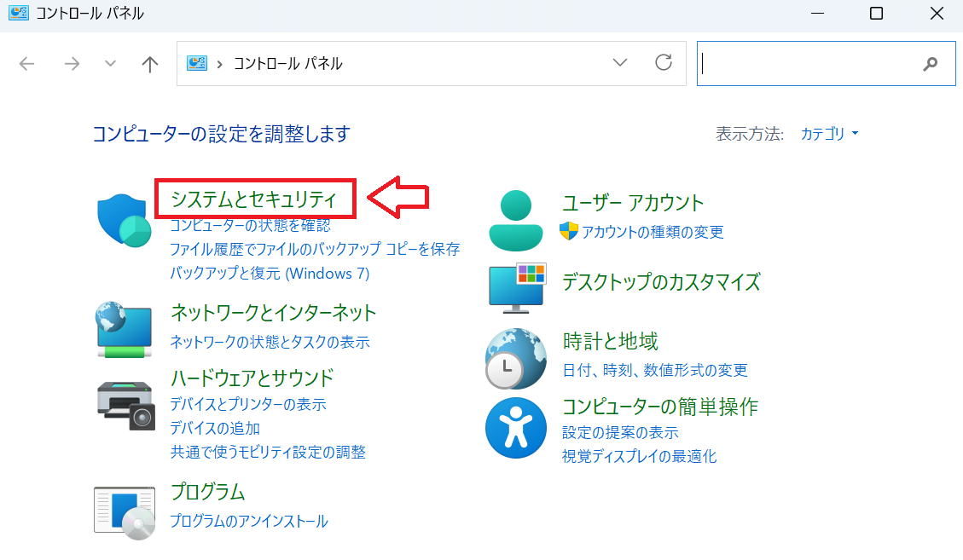Screen dimensions: 963x560
Task: Click the Desktop customization monitor icon
Action: pyautogui.click(x=517, y=289)
